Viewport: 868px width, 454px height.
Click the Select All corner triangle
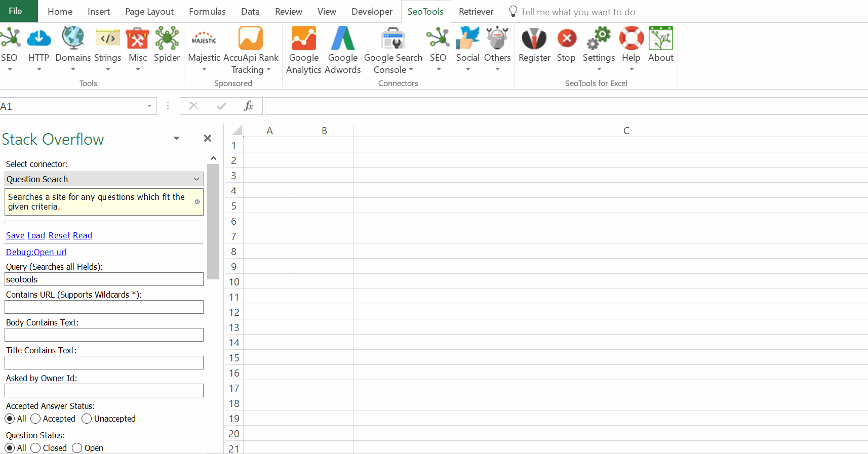[x=236, y=131]
